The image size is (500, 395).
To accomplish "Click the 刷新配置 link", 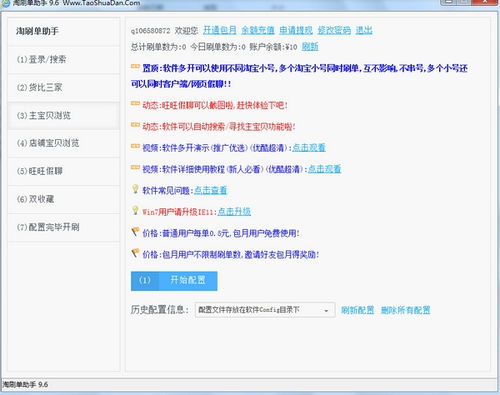I will tap(357, 310).
